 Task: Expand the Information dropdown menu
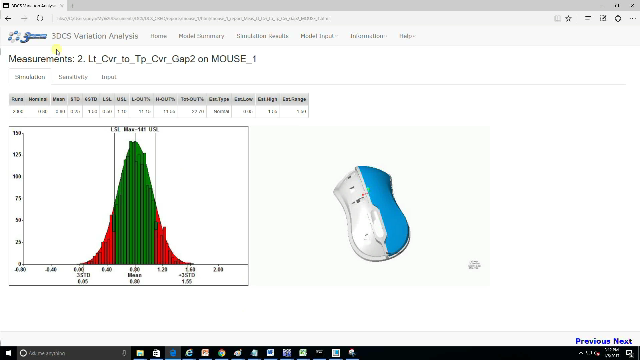pyautogui.click(x=369, y=36)
